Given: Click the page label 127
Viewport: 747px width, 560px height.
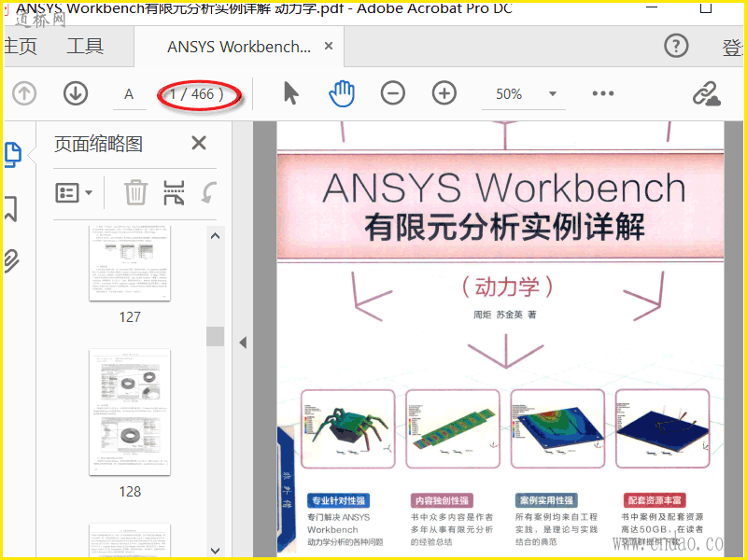Looking at the screenshot, I should pyautogui.click(x=130, y=317).
